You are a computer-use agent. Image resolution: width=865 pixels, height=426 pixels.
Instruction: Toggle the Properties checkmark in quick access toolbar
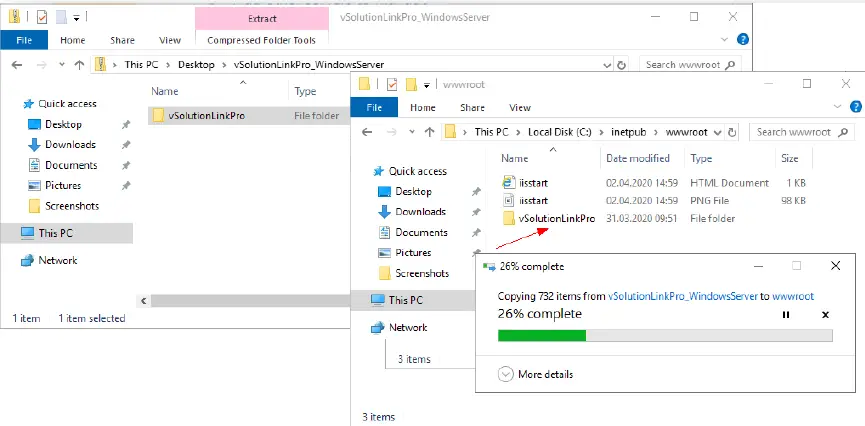pyautogui.click(x=391, y=84)
